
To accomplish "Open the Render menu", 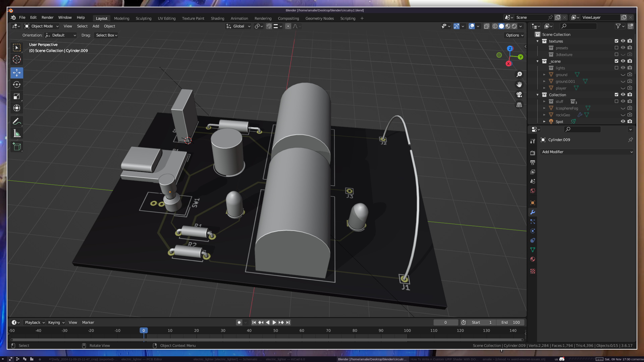I will pos(47,17).
